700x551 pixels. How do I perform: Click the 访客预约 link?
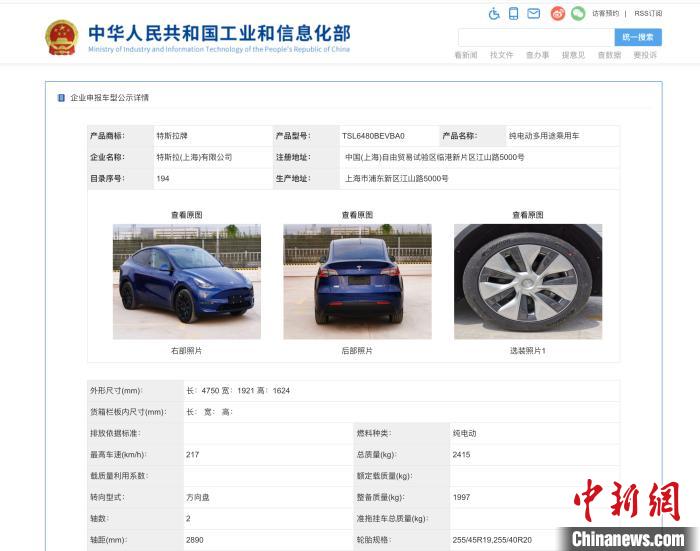[606, 13]
